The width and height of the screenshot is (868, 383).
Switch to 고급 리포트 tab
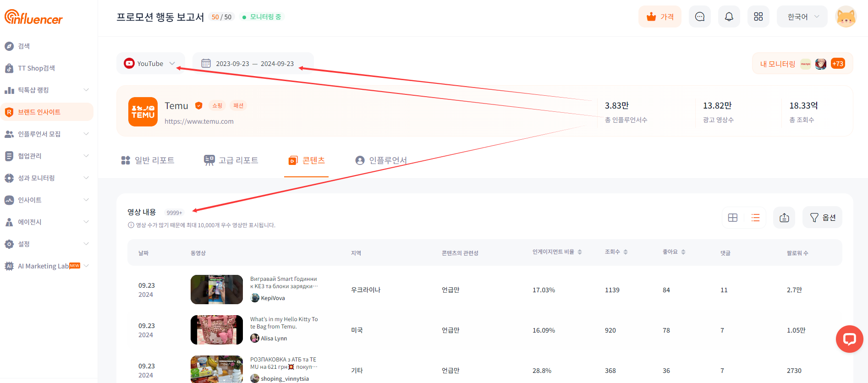231,160
